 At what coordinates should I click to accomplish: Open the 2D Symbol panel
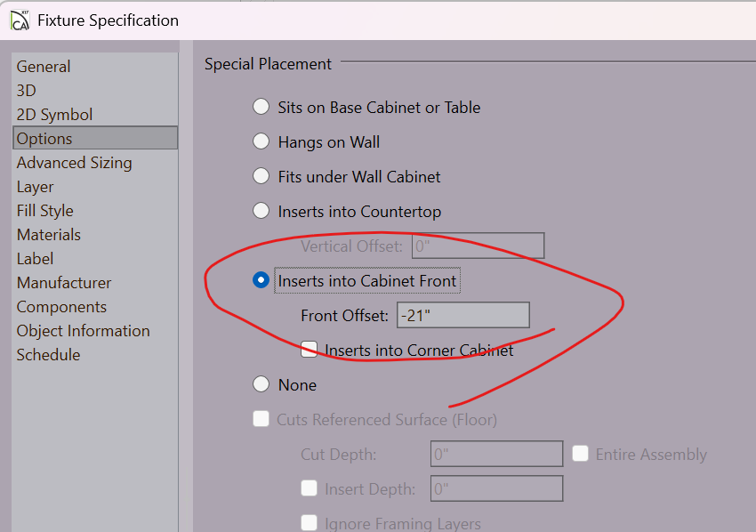[54, 115]
